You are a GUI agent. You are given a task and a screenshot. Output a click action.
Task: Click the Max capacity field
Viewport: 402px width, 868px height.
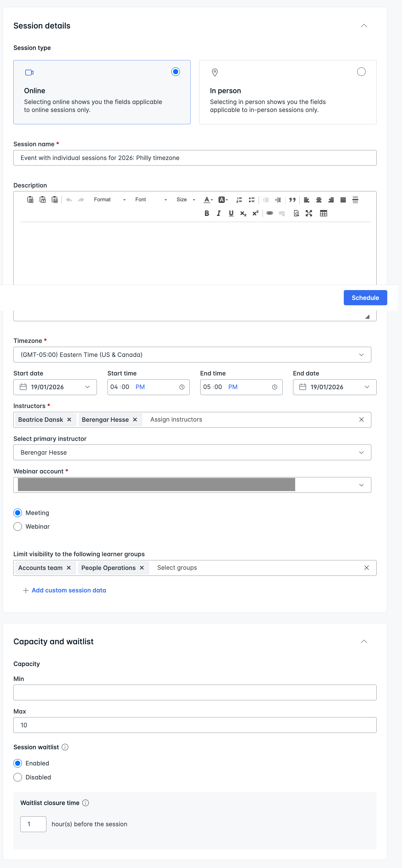click(x=195, y=725)
